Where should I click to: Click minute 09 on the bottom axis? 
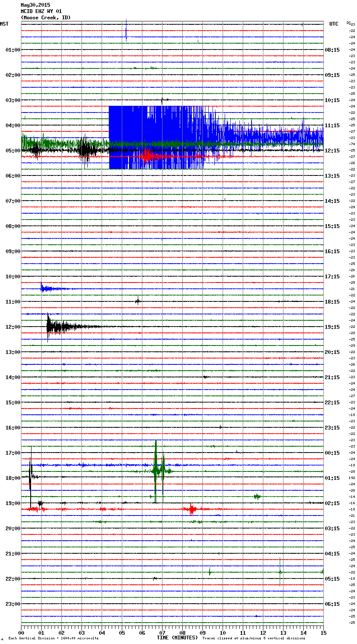pyautogui.click(x=202, y=633)
